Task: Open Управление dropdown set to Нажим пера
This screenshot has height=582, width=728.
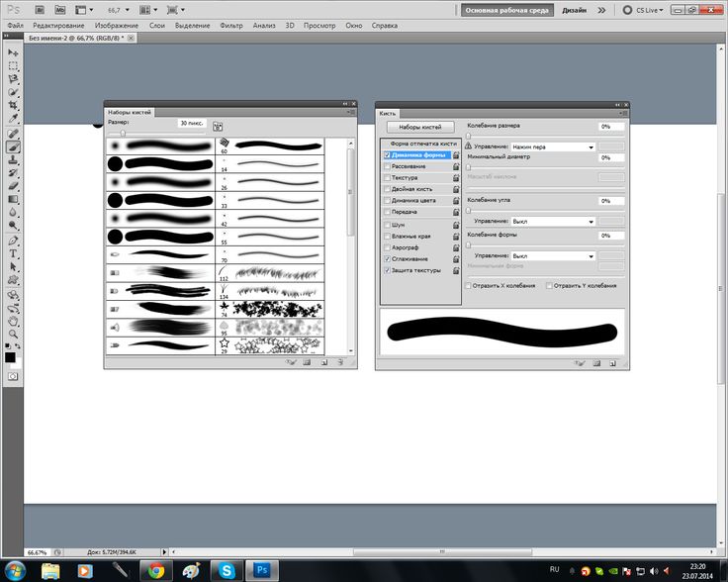Action: 553,146
